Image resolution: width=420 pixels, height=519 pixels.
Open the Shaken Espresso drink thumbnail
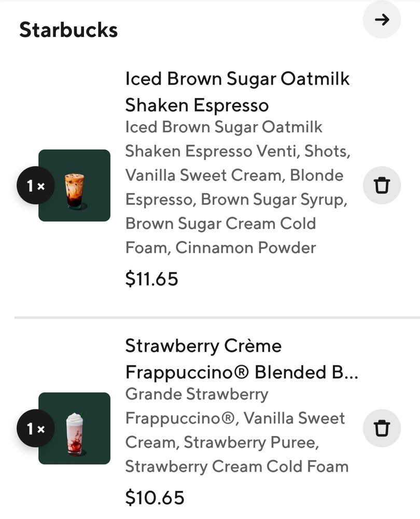(75, 185)
